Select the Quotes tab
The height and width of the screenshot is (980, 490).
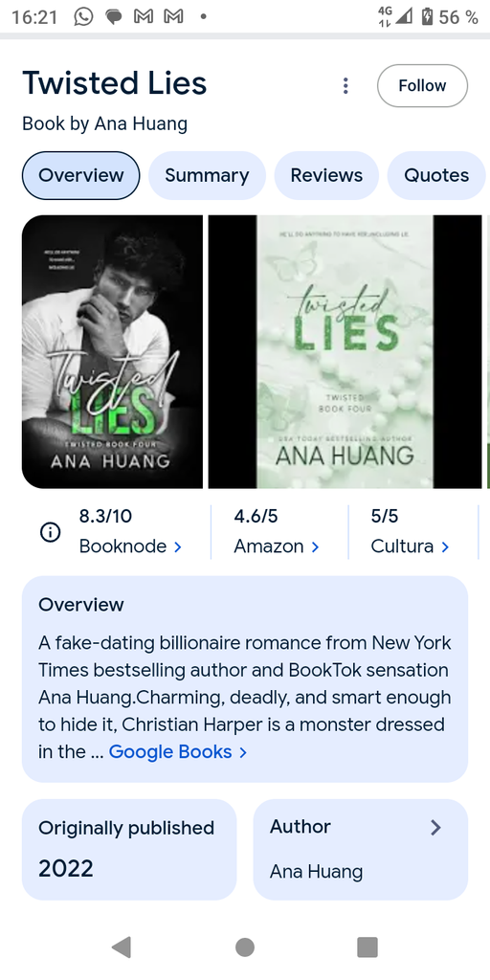[436, 176]
